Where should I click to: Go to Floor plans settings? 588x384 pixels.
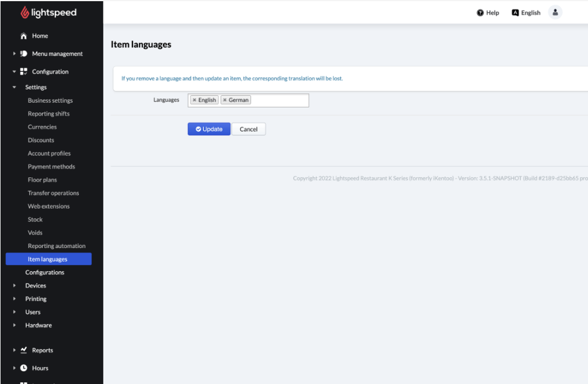(42, 180)
